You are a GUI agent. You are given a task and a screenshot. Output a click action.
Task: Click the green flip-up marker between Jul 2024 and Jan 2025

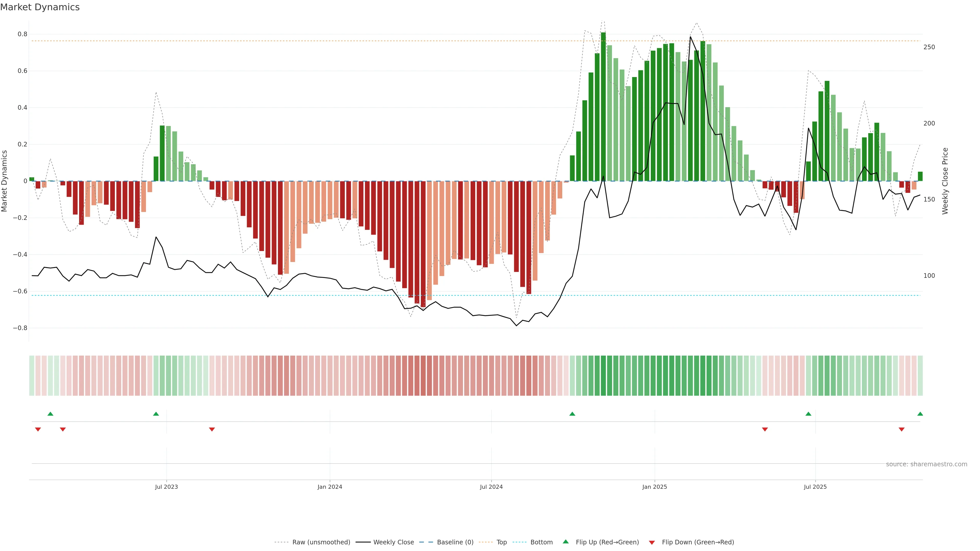[572, 414]
